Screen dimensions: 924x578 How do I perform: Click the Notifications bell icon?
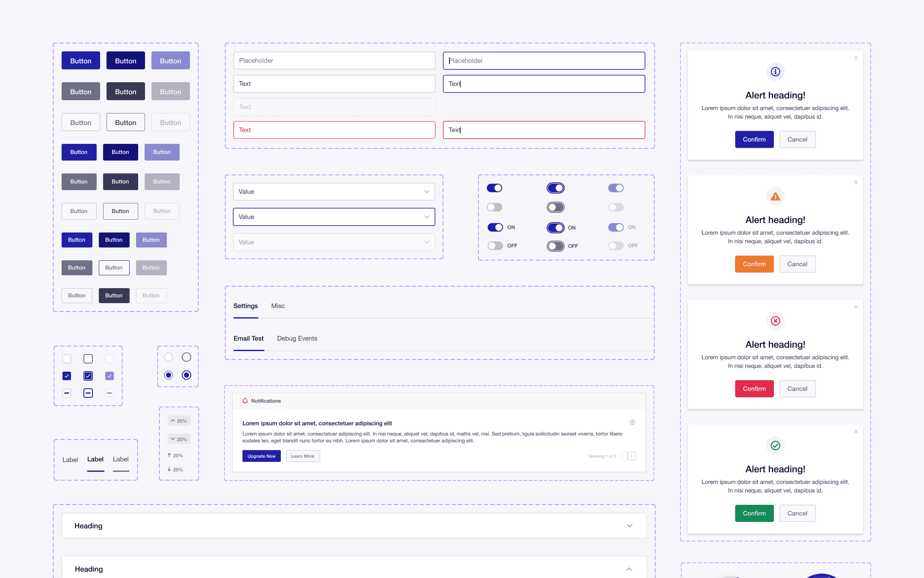(x=245, y=401)
